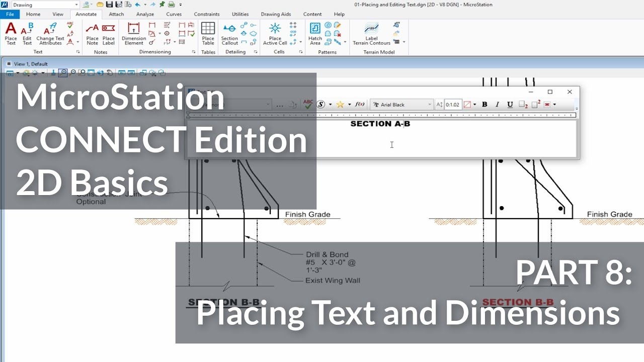
Task: Run spell check in Text Editor
Action: 308,104
